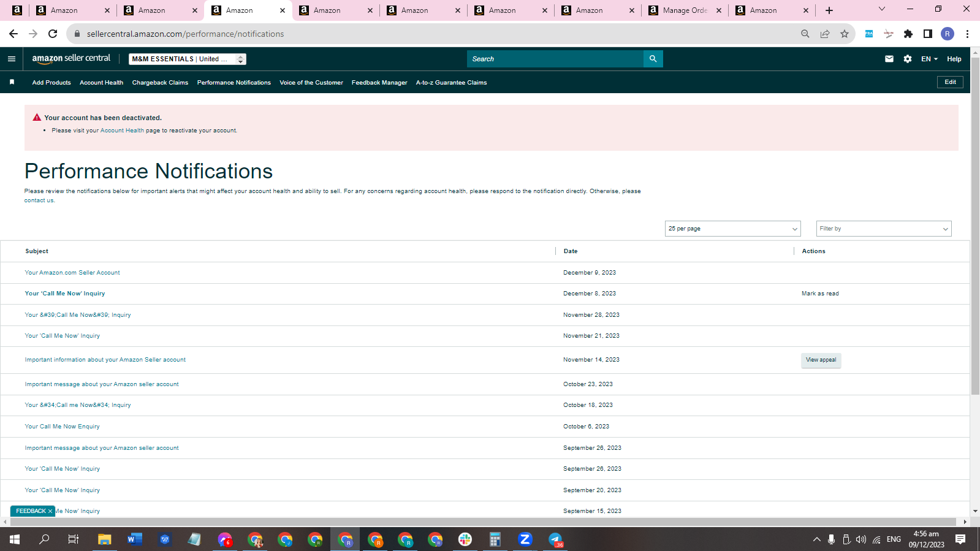
Task: Expand the Filter by dropdown
Action: click(884, 229)
